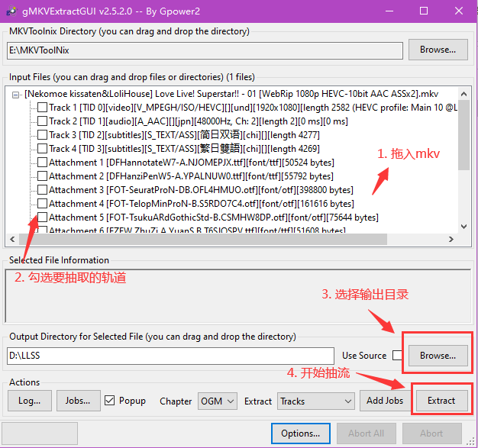Click the Add Jobs button
The image size is (478, 448).
(x=384, y=401)
